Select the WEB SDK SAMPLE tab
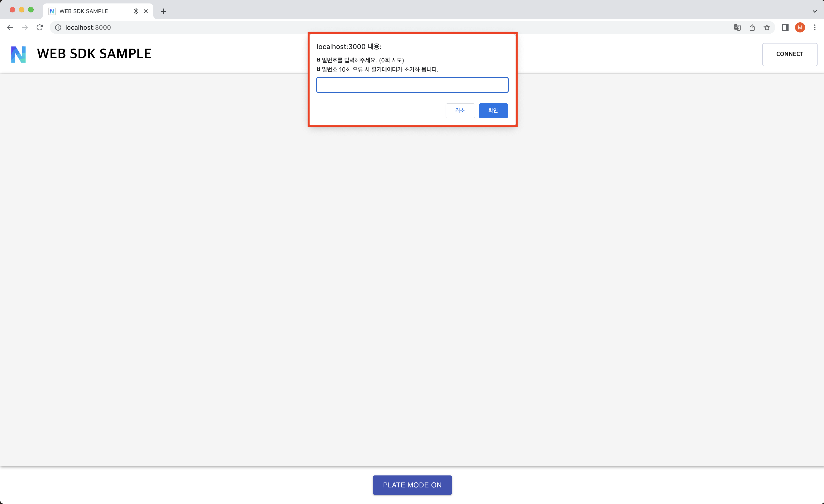 [84, 11]
